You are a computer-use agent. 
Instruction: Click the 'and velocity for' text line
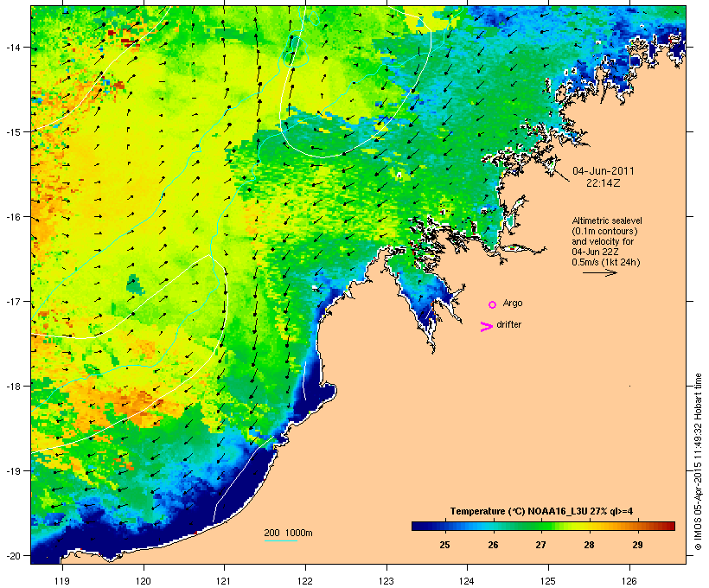[x=603, y=241]
